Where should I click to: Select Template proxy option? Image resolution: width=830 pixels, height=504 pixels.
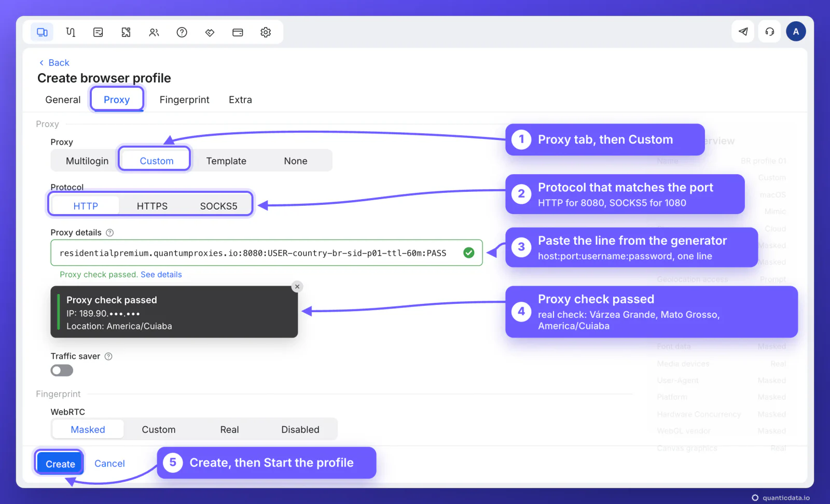[x=226, y=161]
